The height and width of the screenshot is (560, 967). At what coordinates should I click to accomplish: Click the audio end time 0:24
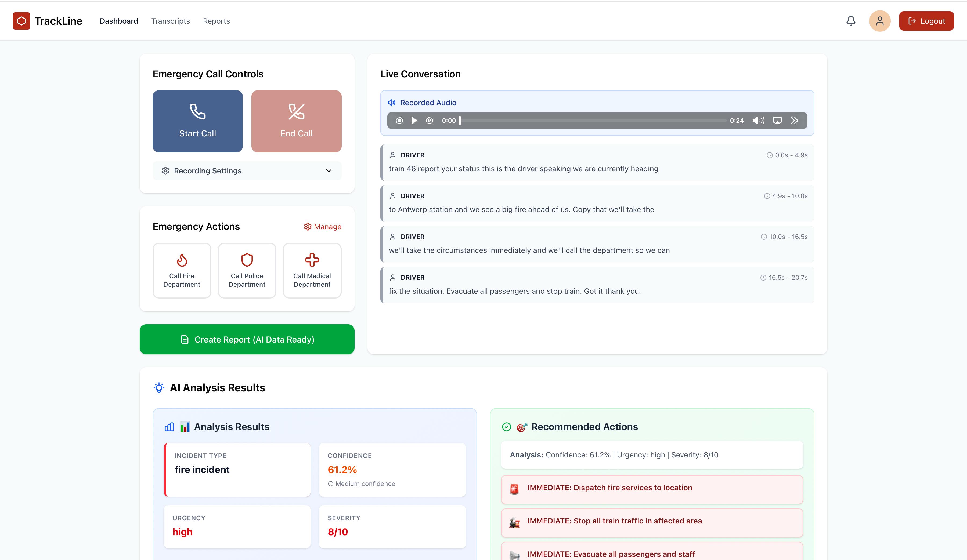tap(736, 121)
